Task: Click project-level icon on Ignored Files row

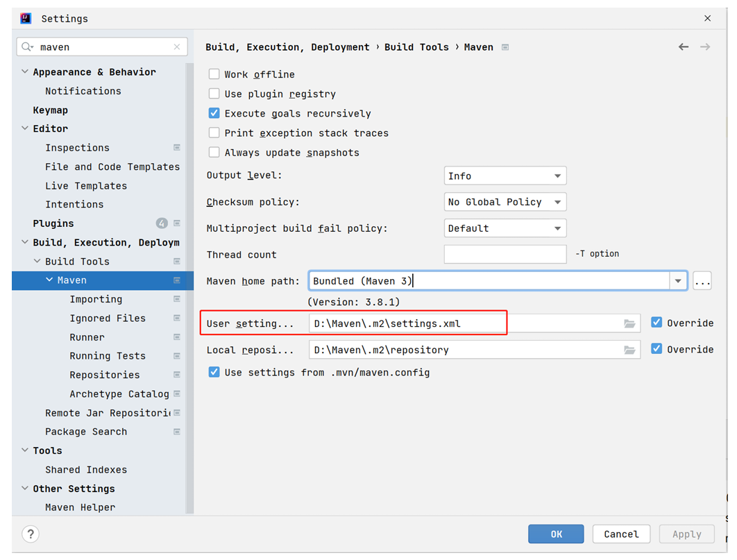Action: (x=177, y=318)
